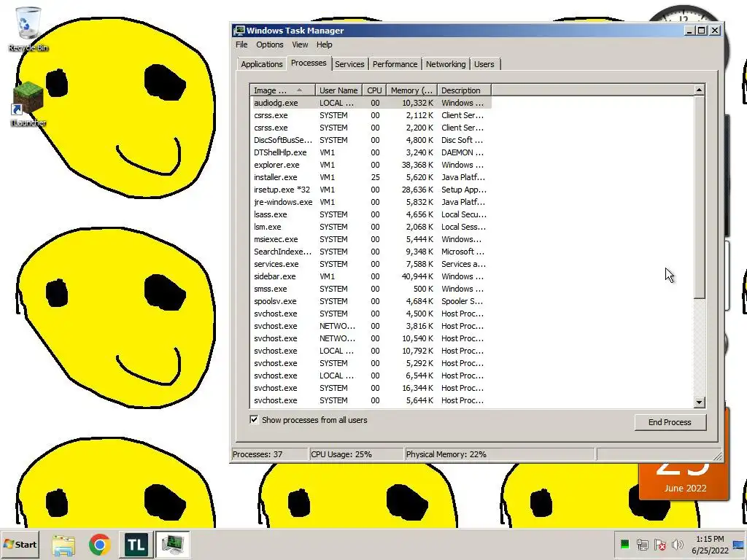
Task: Click the process list scroll up arrow
Action: (x=699, y=90)
